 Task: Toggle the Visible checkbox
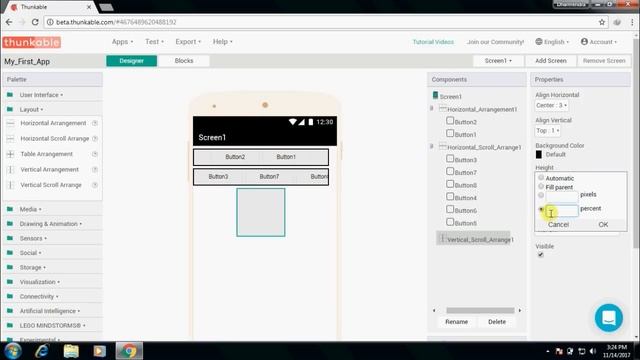coord(540,255)
